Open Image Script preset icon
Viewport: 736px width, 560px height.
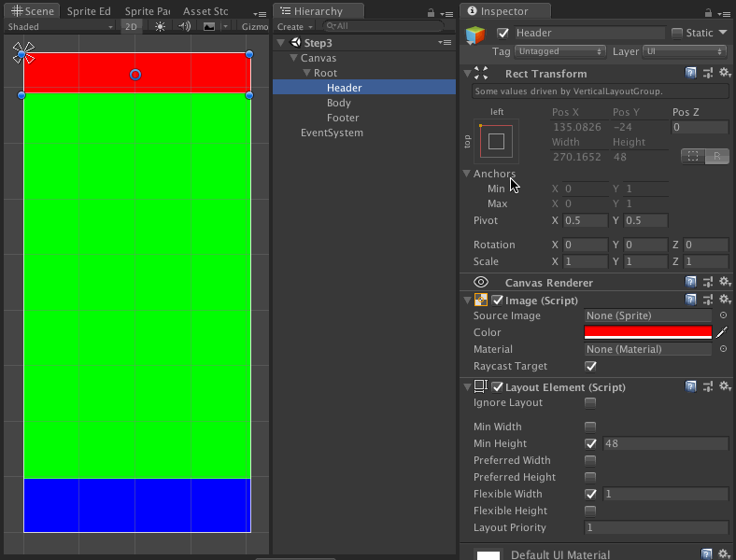[708, 300]
